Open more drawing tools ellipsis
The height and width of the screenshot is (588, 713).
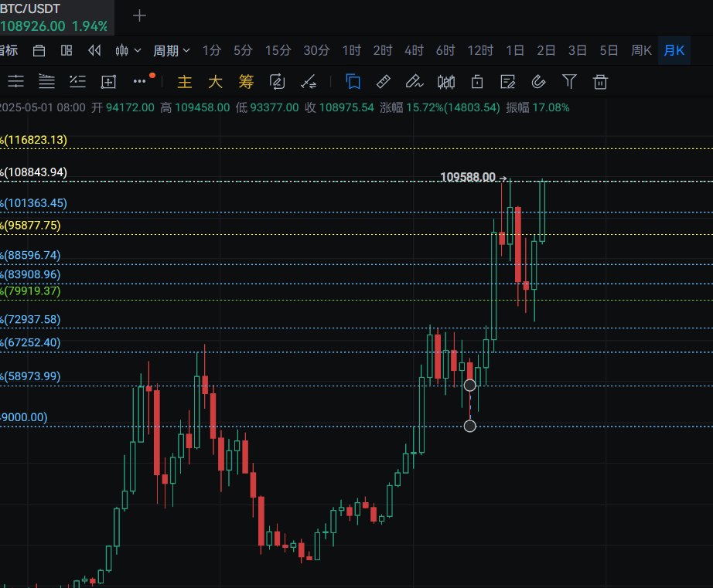[x=140, y=81]
